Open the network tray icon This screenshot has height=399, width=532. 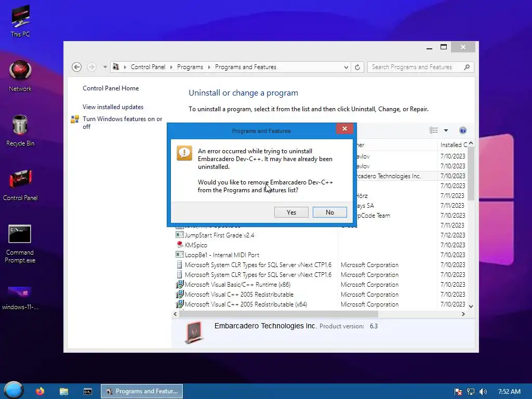tap(470, 392)
